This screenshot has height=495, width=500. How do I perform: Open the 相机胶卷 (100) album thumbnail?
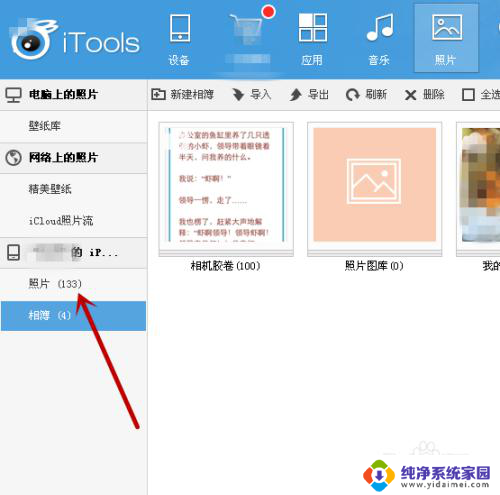[x=226, y=189]
